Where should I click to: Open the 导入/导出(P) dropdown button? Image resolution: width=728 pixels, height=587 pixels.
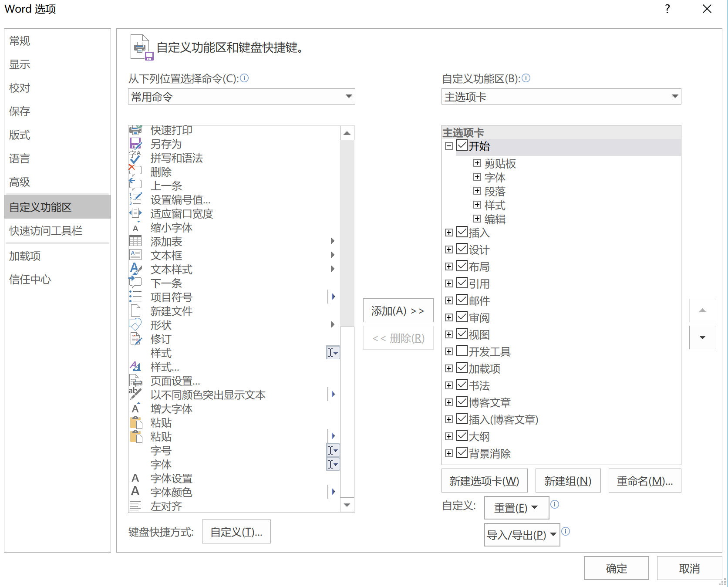522,535
